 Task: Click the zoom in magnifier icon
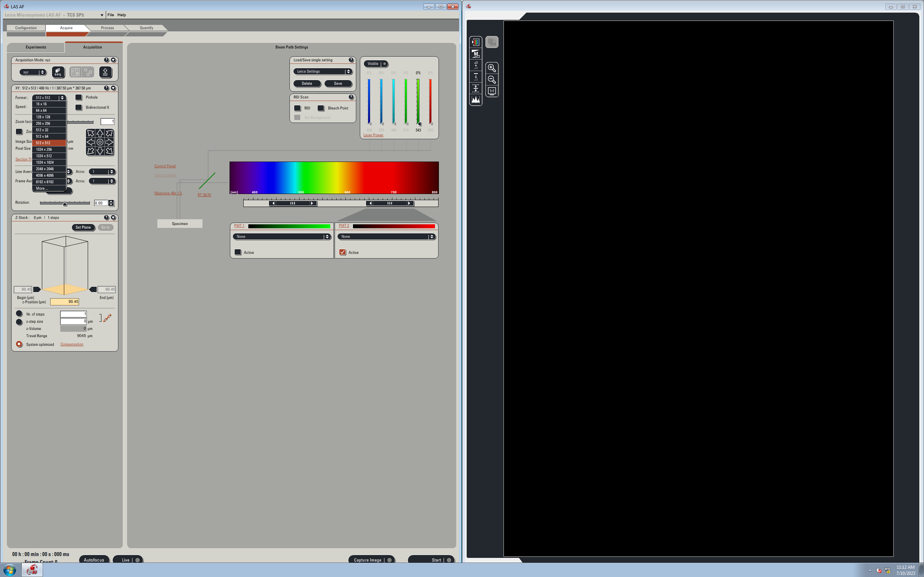coord(492,68)
